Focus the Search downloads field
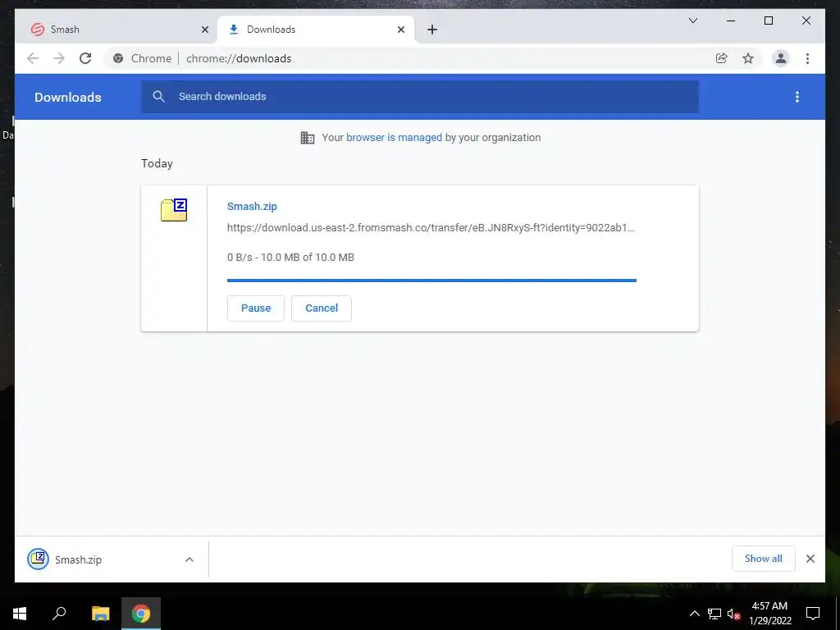This screenshot has width=840, height=630. click(x=419, y=97)
